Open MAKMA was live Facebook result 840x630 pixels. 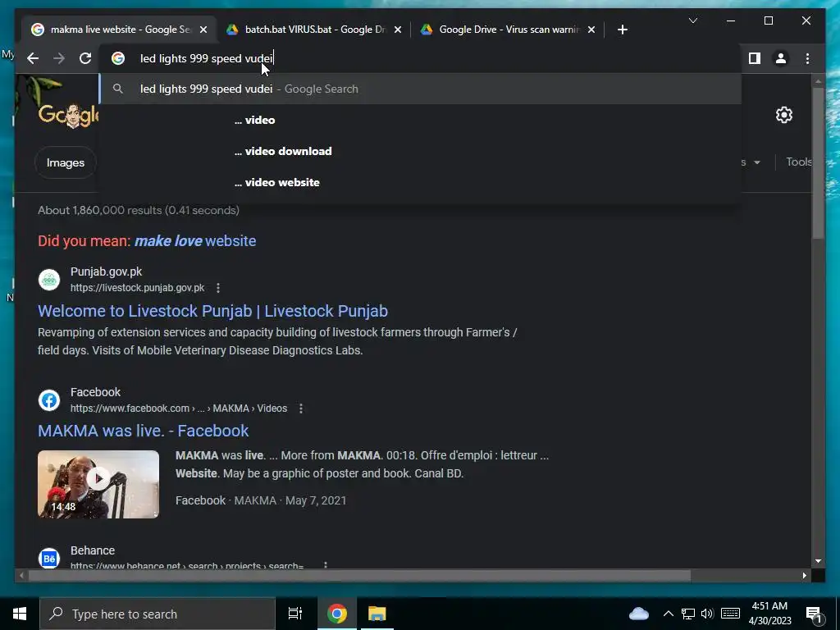pos(143,431)
